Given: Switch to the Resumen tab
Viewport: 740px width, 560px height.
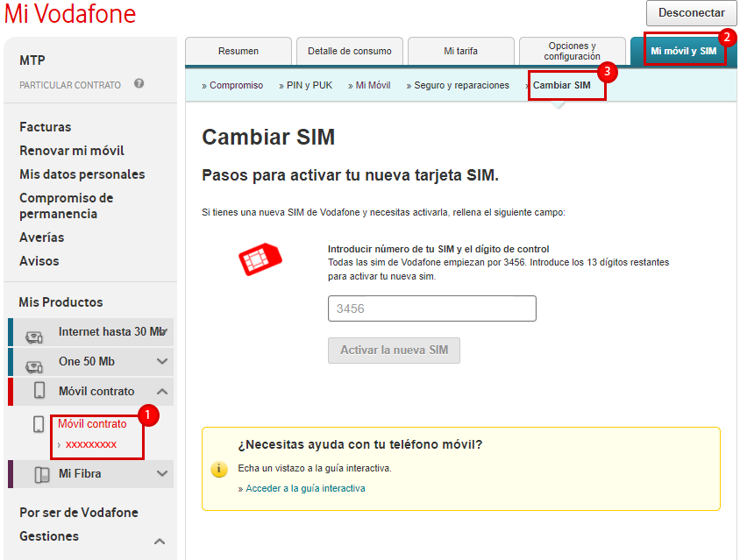Looking at the screenshot, I should pyautogui.click(x=238, y=51).
